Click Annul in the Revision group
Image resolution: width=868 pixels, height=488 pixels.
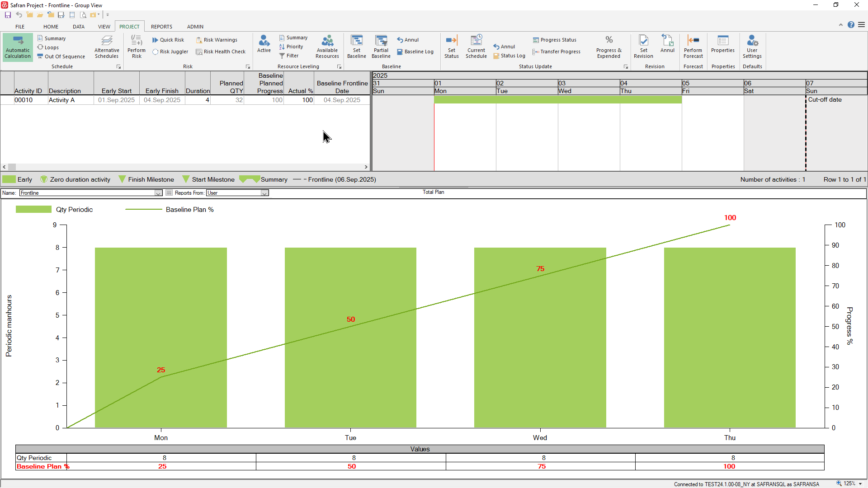coord(667,44)
